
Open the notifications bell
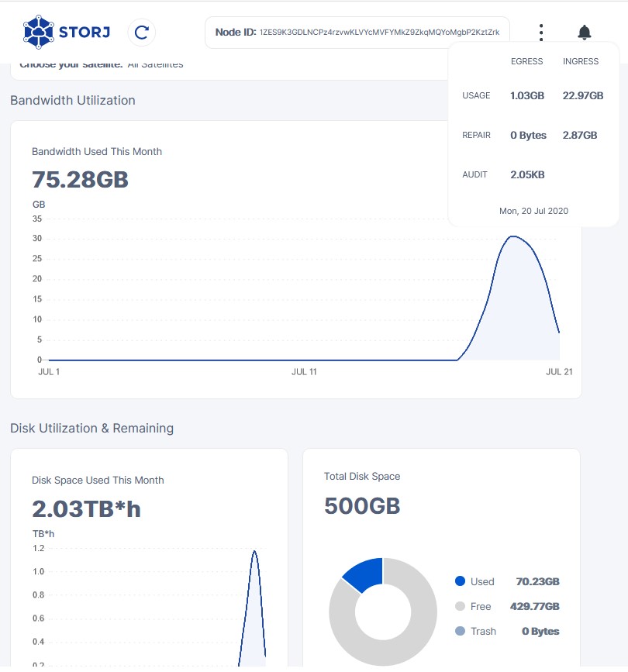[585, 33]
